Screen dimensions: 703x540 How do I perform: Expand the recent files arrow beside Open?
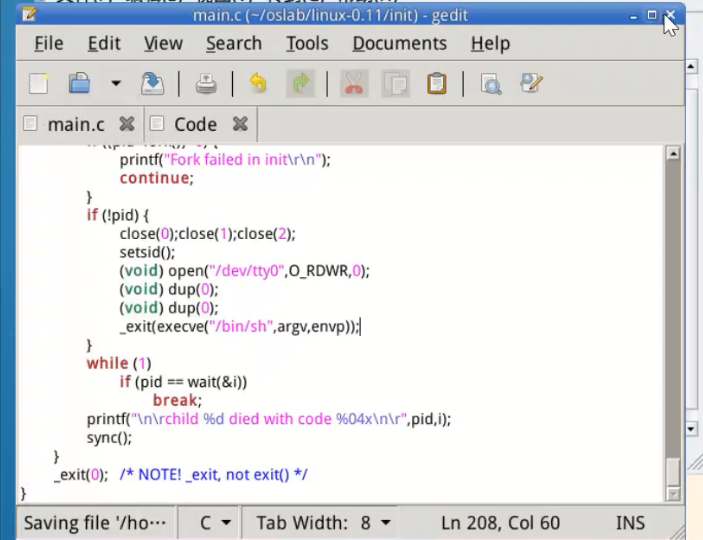coord(115,84)
